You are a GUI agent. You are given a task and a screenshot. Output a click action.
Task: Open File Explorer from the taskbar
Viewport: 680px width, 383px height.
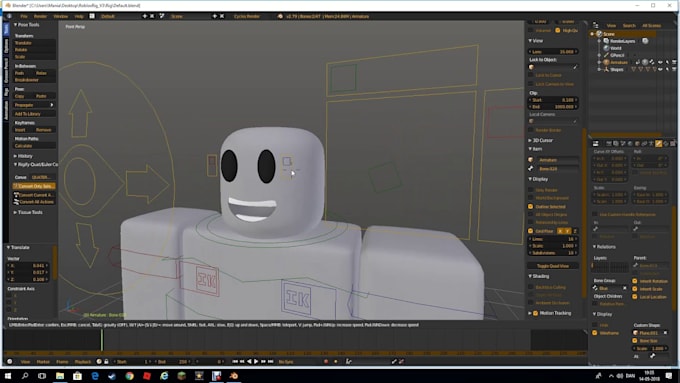[x=60, y=376]
